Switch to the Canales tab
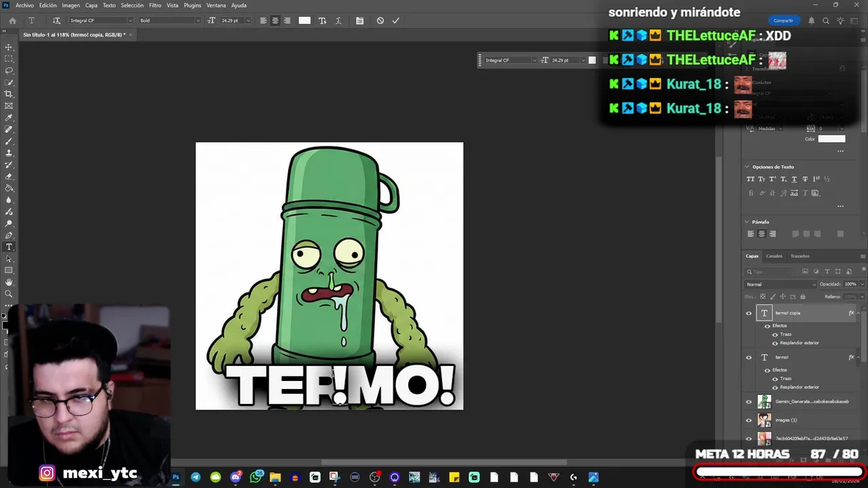Image resolution: width=868 pixels, height=488 pixels. (x=774, y=256)
